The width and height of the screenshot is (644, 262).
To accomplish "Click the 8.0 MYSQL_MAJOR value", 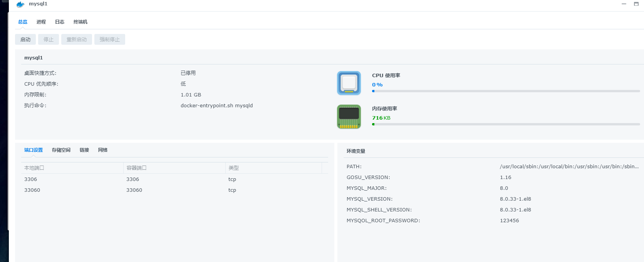I will click(504, 188).
